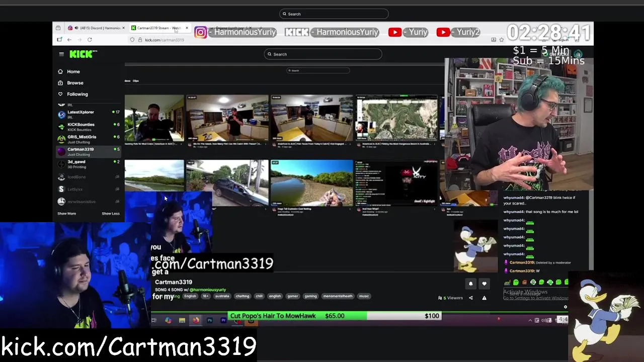The height and width of the screenshot is (362, 644).
Task: Click the Cartman3319 channel name
Action: point(174,282)
